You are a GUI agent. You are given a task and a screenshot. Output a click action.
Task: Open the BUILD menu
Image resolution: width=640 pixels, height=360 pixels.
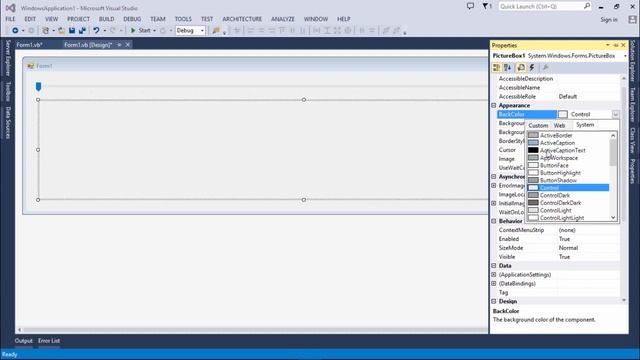coord(107,19)
